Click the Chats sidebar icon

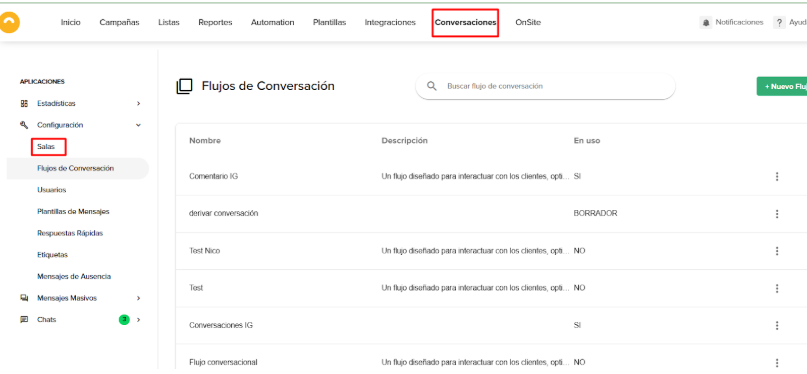coord(24,319)
